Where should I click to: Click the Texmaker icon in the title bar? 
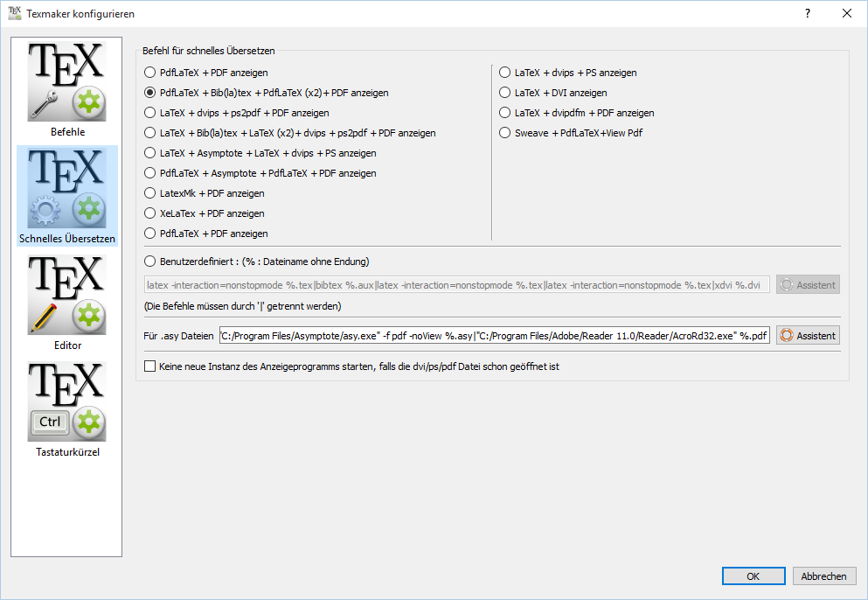point(14,13)
